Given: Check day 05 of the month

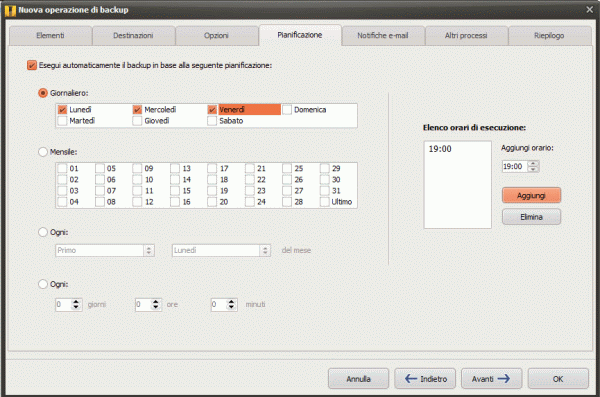Looking at the screenshot, I should point(100,168).
